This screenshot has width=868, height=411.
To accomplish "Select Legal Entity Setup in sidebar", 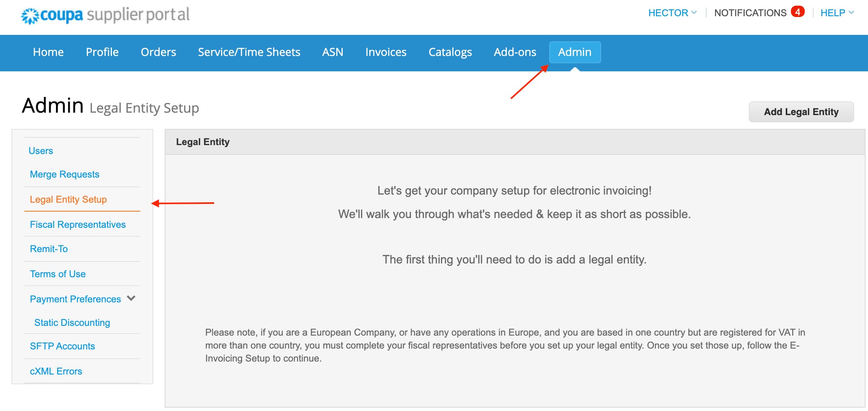I will 68,199.
